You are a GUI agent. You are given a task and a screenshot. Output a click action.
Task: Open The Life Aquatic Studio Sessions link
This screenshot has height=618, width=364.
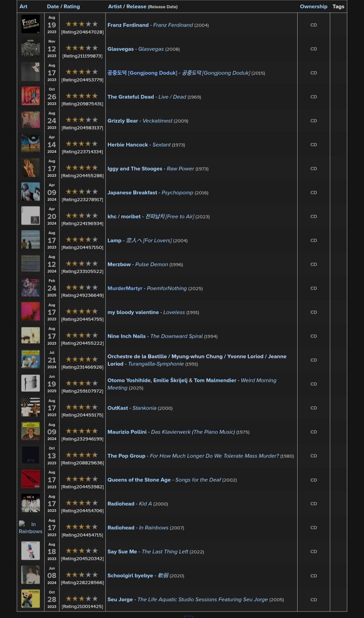click(x=203, y=599)
